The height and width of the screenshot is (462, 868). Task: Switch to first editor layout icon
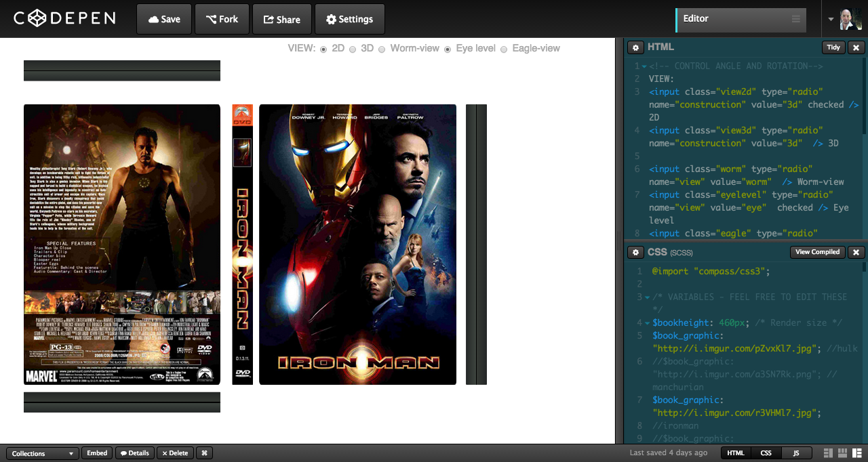pyautogui.click(x=828, y=453)
